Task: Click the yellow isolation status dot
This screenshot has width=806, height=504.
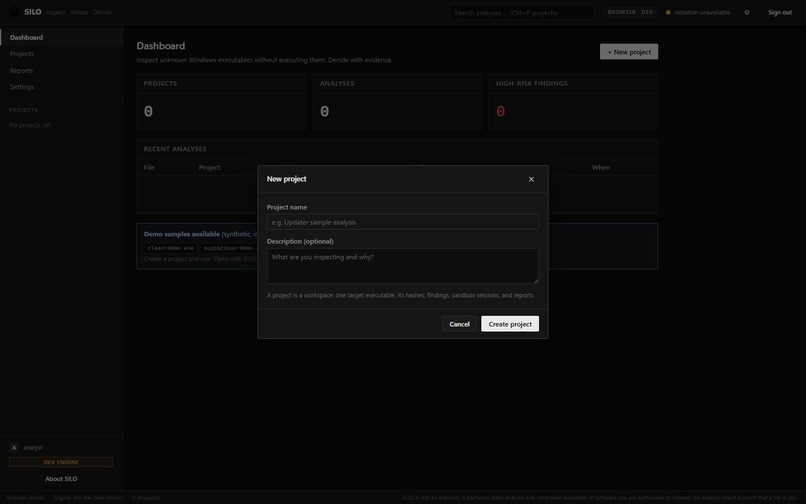Action: tap(668, 12)
